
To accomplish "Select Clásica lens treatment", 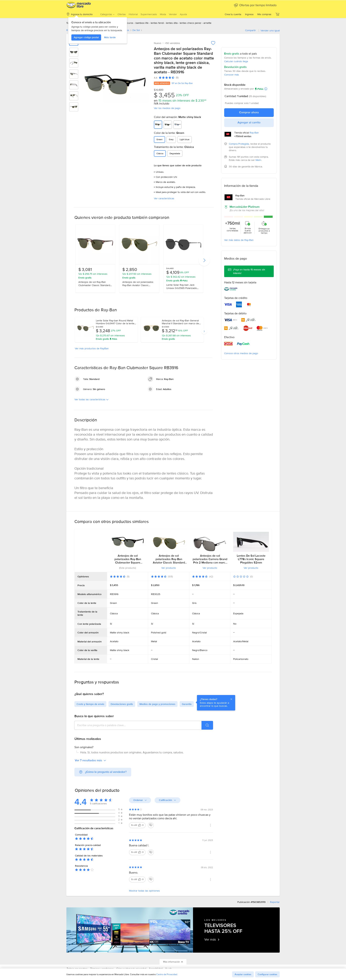I will (160, 153).
